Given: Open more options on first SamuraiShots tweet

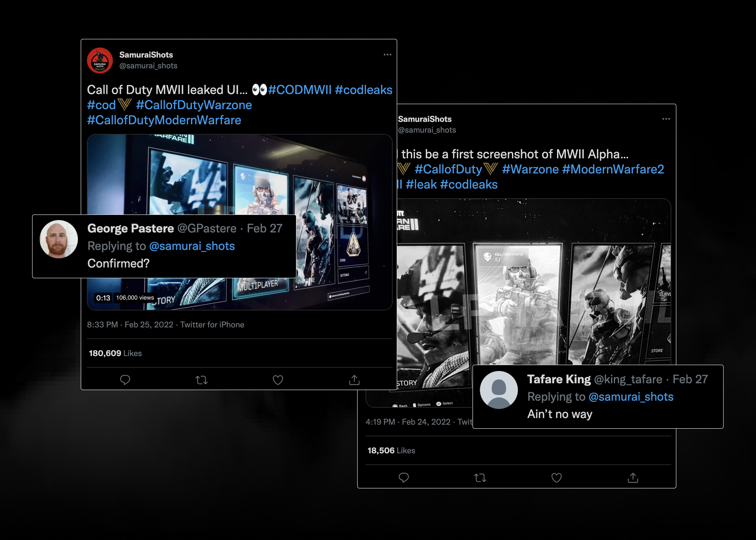Looking at the screenshot, I should [387, 55].
